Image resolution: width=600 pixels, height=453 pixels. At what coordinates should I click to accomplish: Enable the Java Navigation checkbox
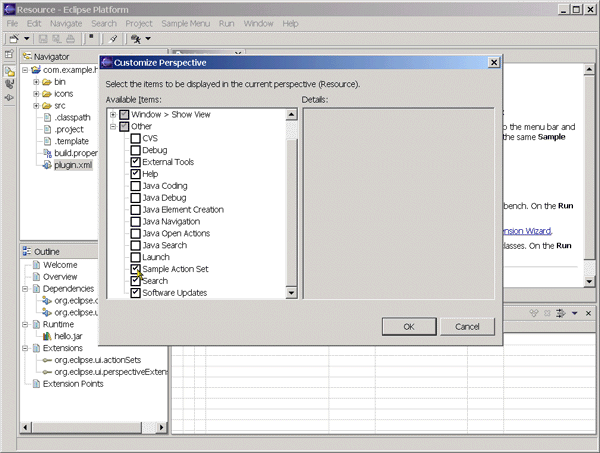point(135,222)
